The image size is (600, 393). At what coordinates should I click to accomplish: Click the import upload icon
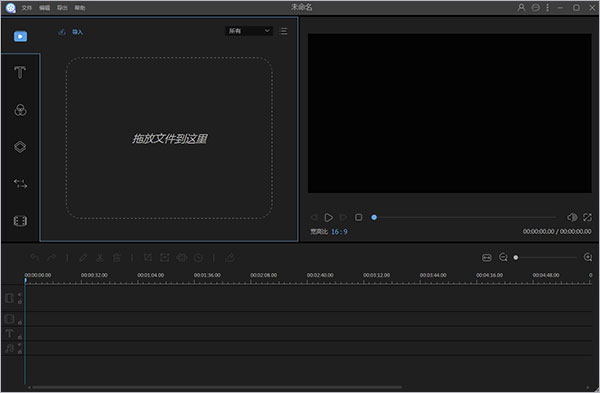(62, 32)
